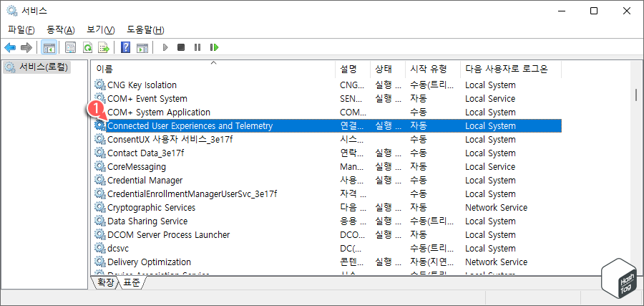Select the dcsvc service name

[x=118, y=248]
